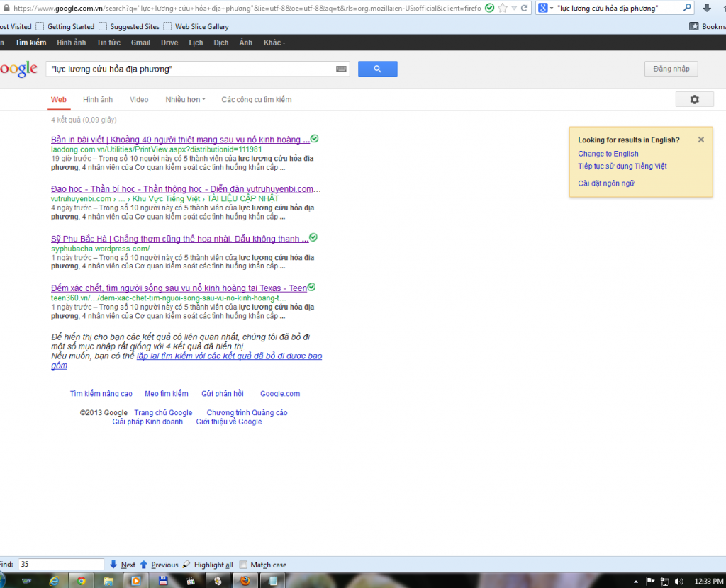This screenshot has height=588, width=726.
Task: Click the Find bar text field
Action: [61, 565]
